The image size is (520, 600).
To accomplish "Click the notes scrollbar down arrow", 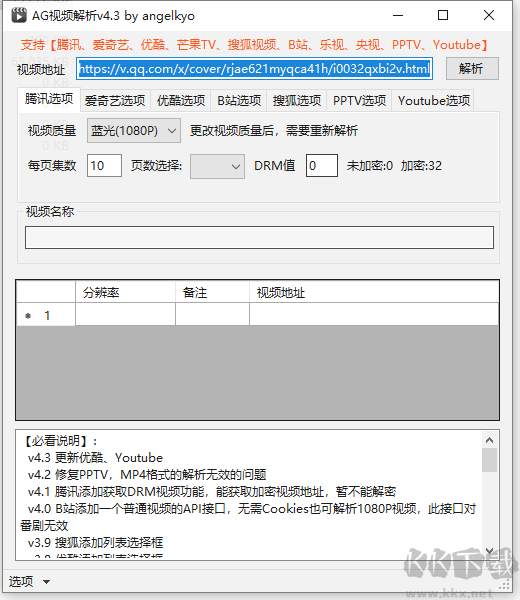I will click(x=489, y=551).
